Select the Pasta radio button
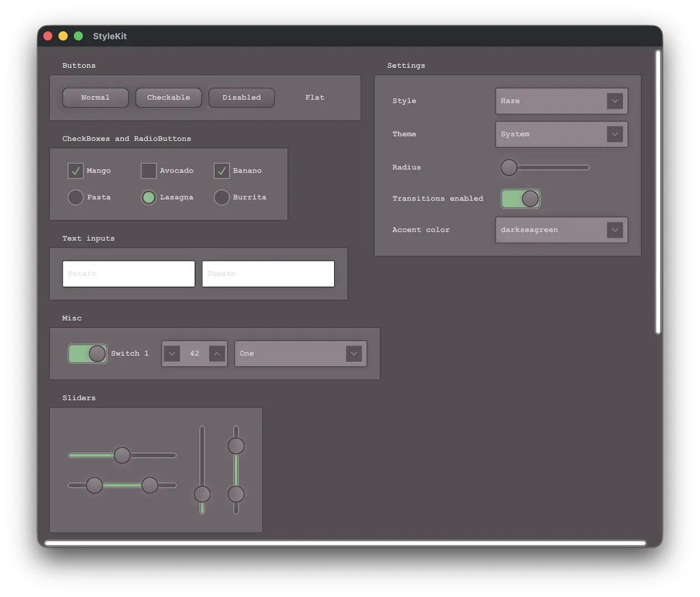 coord(75,197)
